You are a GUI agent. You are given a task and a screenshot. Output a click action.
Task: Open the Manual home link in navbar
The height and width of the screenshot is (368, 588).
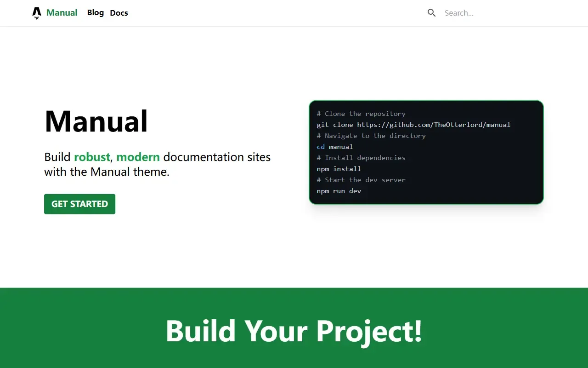[62, 13]
